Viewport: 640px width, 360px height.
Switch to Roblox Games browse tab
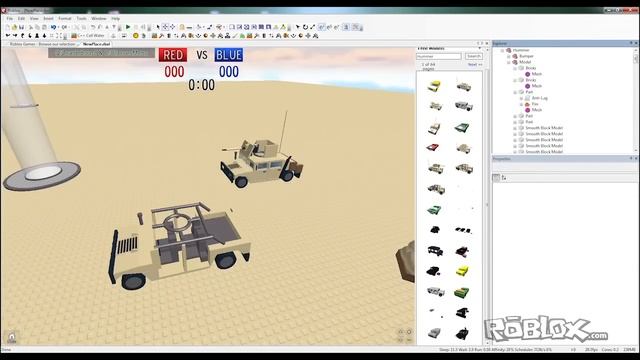pyautogui.click(x=42, y=44)
